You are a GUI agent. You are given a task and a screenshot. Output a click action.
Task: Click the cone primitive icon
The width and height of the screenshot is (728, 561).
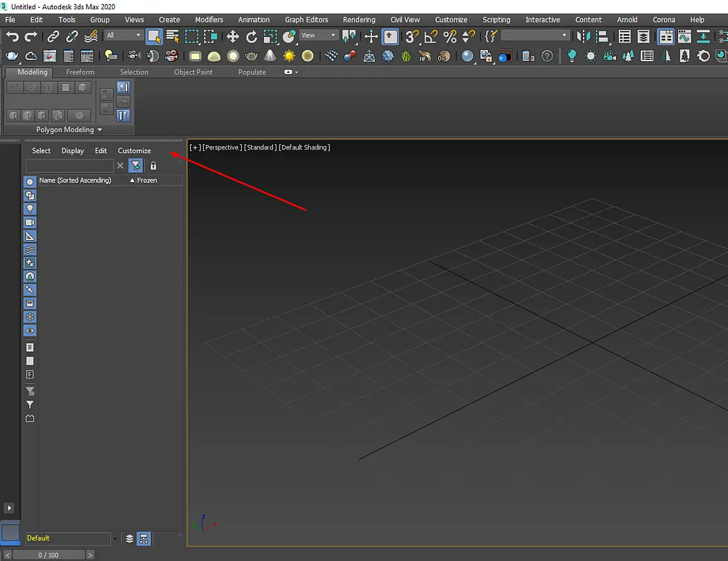coord(270,56)
